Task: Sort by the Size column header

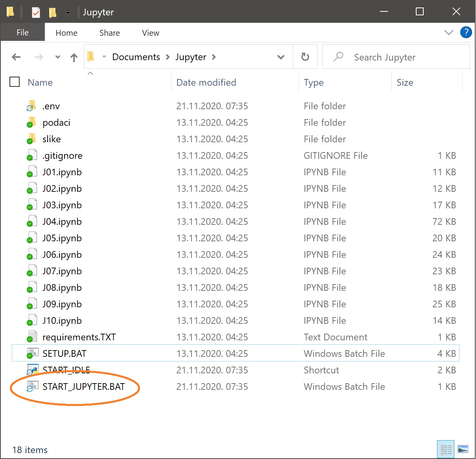Action: [x=405, y=83]
